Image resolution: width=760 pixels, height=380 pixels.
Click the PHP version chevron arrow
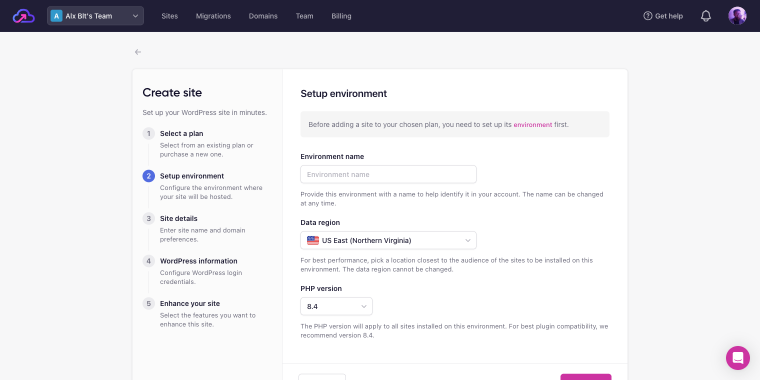click(364, 306)
